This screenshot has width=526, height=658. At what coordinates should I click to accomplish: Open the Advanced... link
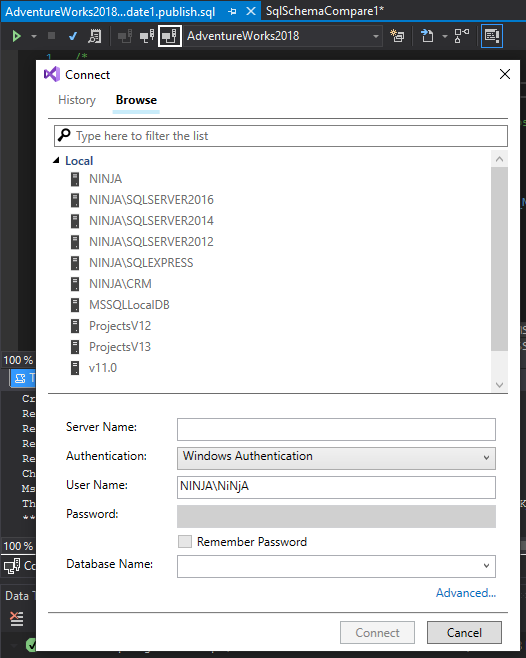466,593
